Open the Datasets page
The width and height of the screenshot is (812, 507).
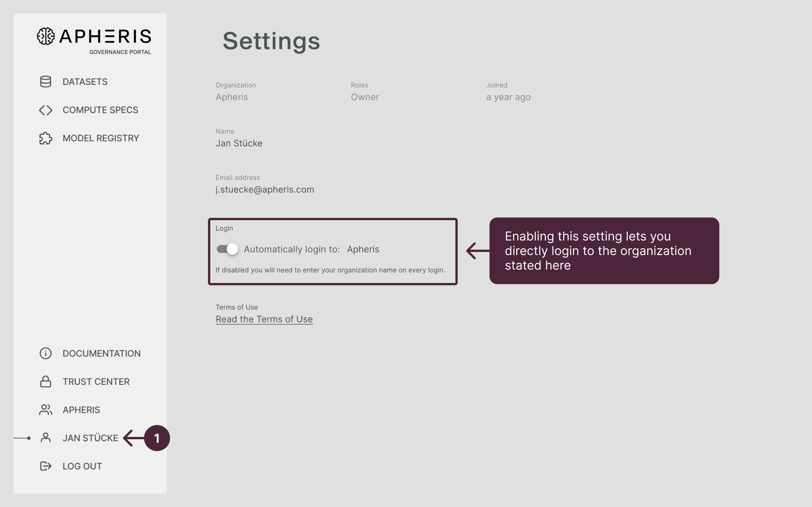85,82
